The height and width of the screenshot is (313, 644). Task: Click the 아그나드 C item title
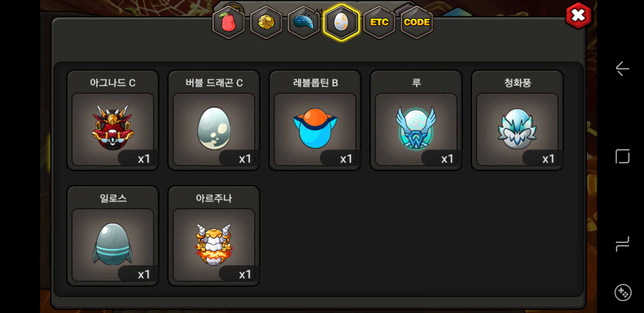[113, 83]
